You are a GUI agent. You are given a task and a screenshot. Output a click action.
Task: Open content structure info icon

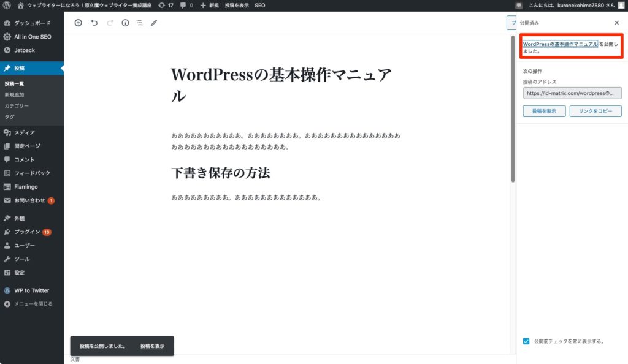125,23
